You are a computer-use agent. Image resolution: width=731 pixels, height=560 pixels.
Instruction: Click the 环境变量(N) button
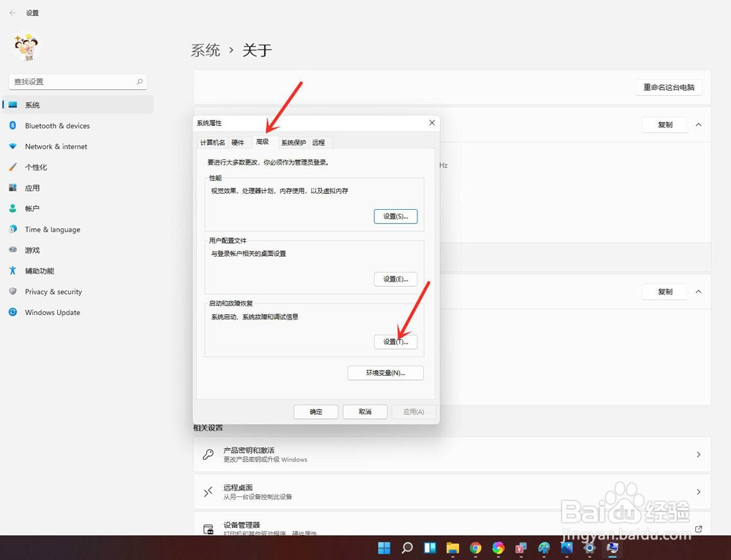pos(385,373)
